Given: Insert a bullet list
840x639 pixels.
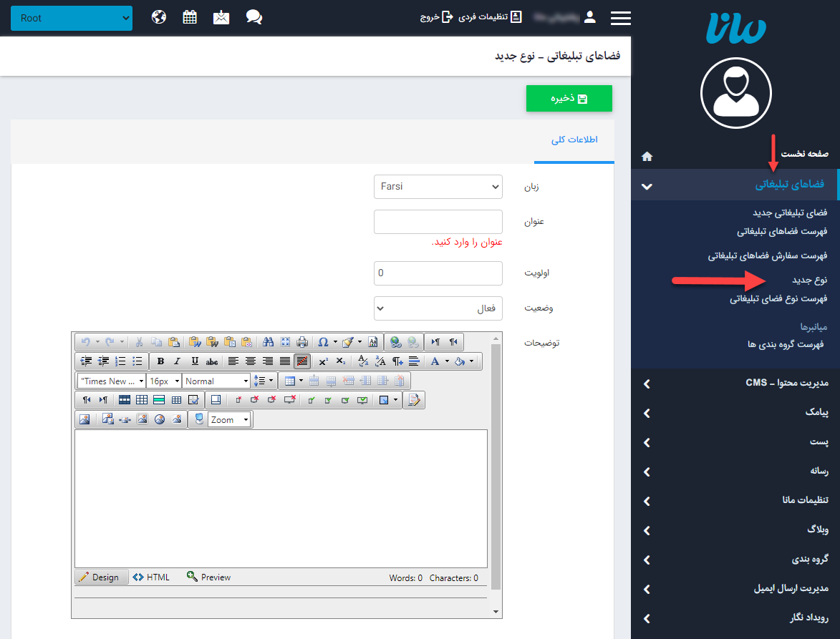Looking at the screenshot, I should click(x=137, y=361).
